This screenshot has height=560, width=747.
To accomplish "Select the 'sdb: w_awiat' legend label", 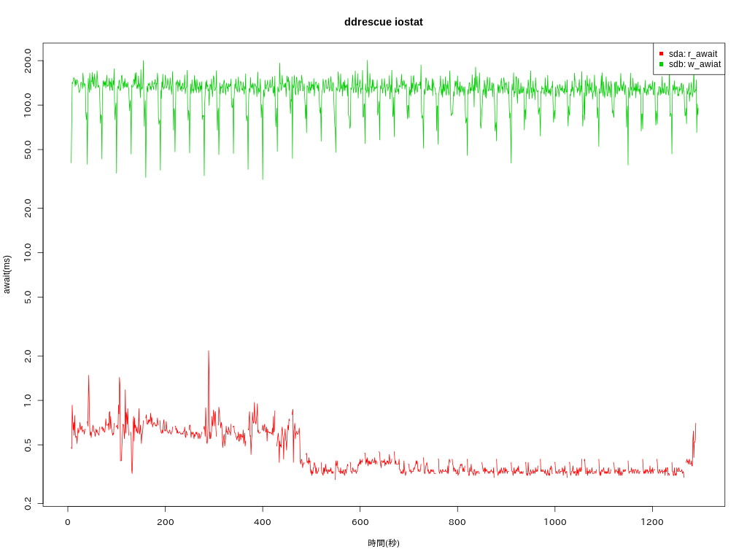I will (x=694, y=64).
